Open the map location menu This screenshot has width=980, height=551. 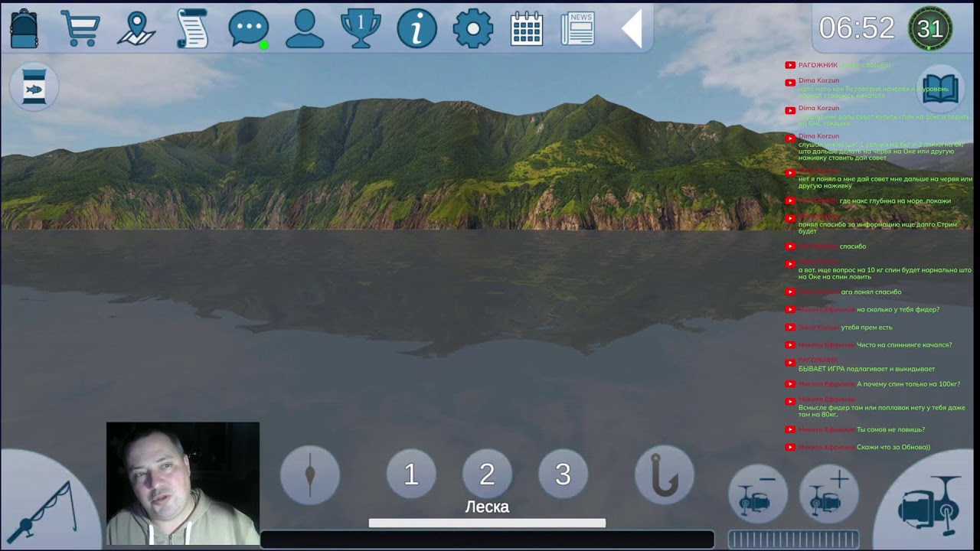[x=136, y=29]
